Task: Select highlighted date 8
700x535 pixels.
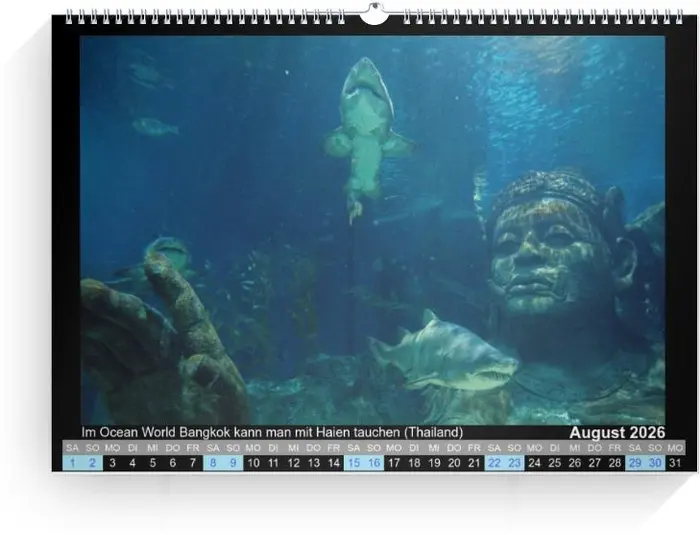Action: tap(213, 463)
